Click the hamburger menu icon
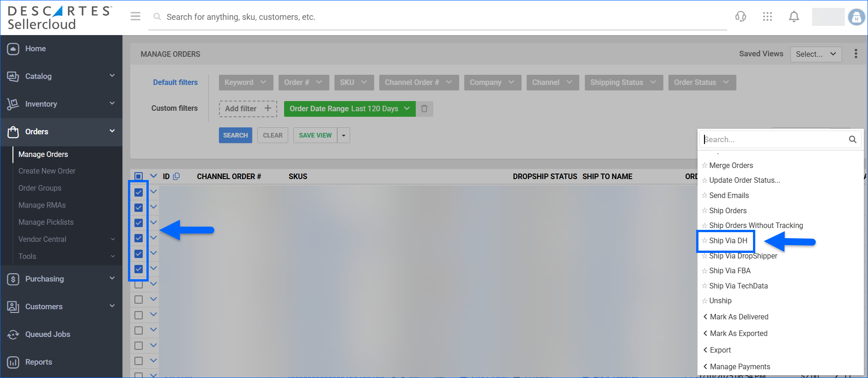 pos(135,17)
